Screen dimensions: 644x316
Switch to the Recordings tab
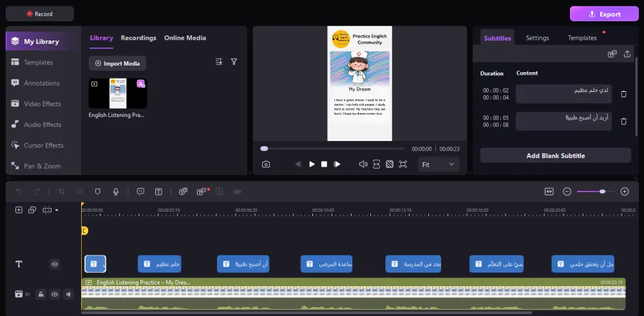[138, 38]
